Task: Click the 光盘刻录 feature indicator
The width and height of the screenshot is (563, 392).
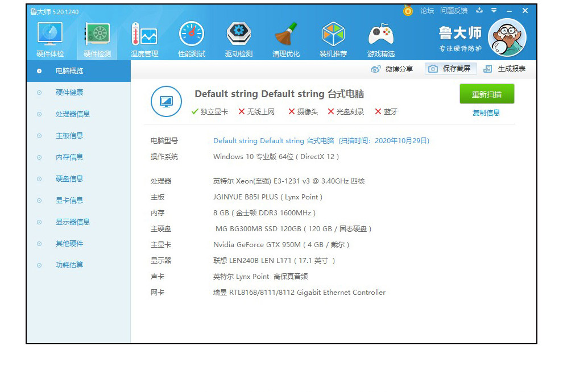Action: pyautogui.click(x=346, y=112)
